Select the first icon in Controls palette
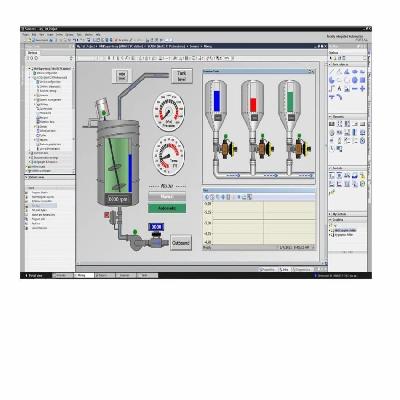 point(332,176)
